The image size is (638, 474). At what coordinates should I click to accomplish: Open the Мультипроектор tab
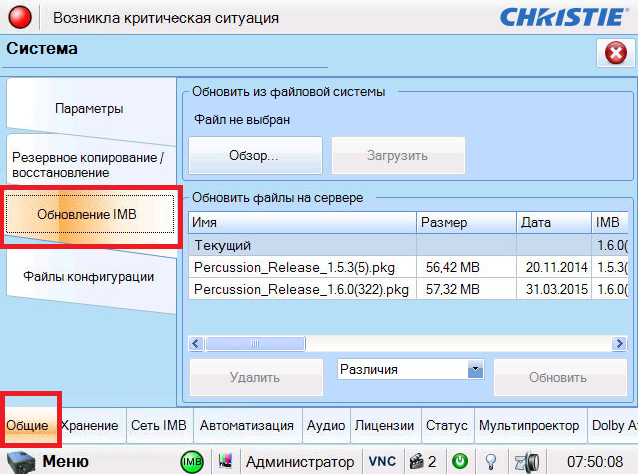click(x=529, y=426)
